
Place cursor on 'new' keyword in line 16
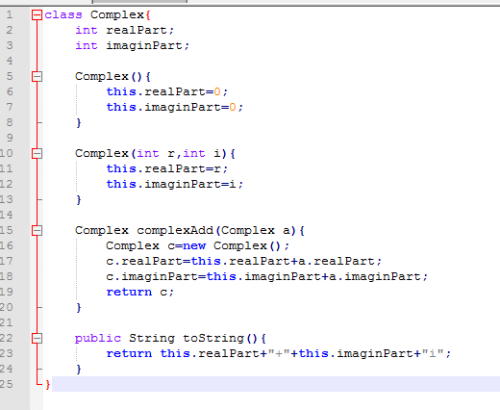pyautogui.click(x=194, y=246)
